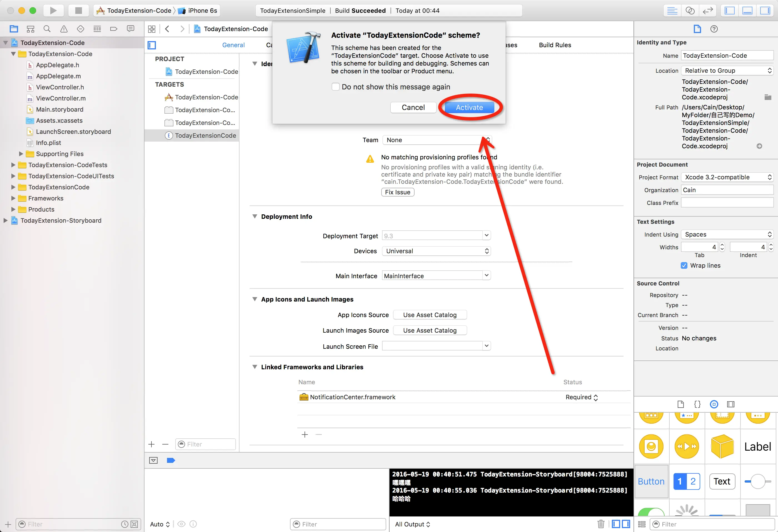This screenshot has width=778, height=532.
Task: Toggle the targets list sidebar button
Action: click(152, 45)
